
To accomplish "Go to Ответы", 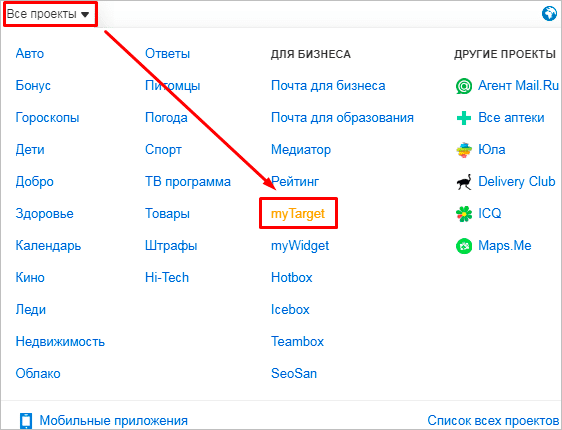I will pyautogui.click(x=167, y=54).
